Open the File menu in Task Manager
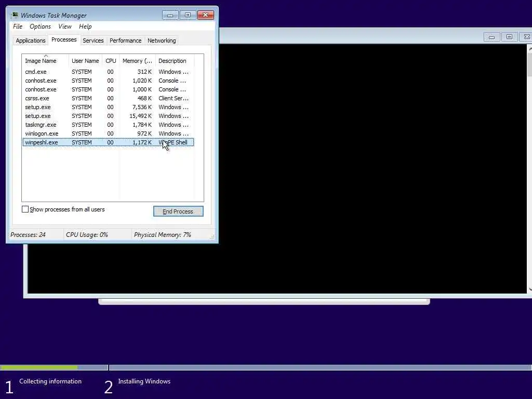The image size is (532, 399). tap(18, 26)
